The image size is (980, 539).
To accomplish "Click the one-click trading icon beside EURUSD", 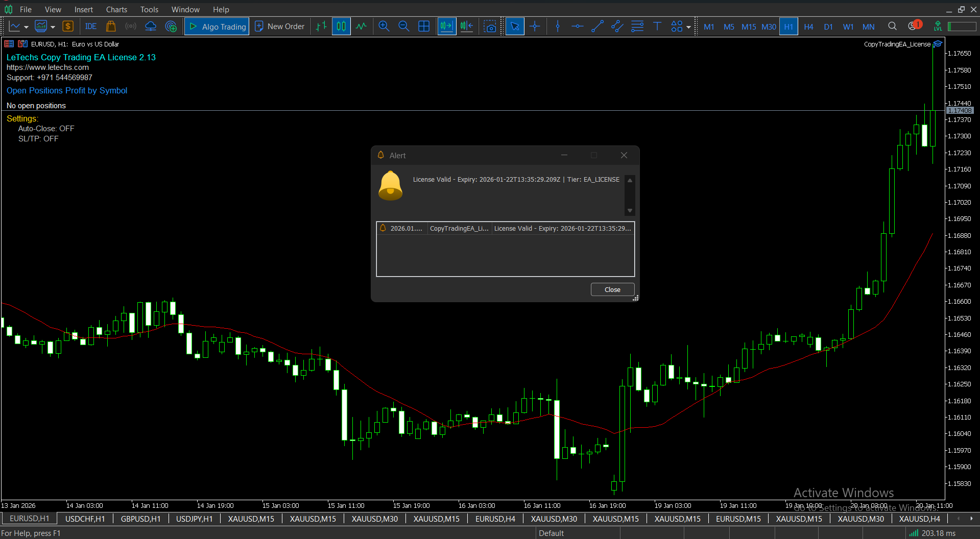I will [x=9, y=44].
